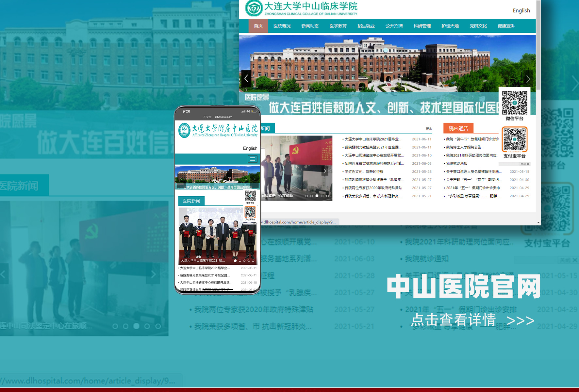Click the hospital logo on phone page
579x392 pixels.
tap(185, 130)
